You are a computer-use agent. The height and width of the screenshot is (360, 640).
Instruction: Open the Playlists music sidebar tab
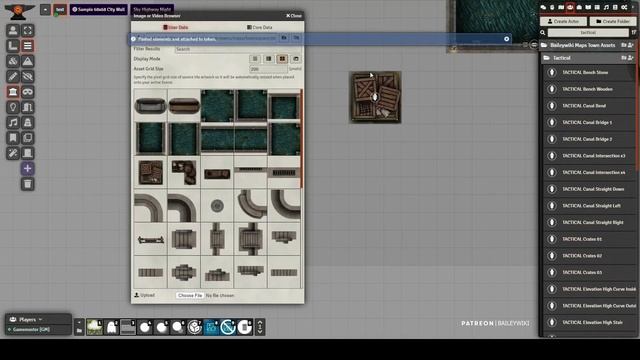606,7
